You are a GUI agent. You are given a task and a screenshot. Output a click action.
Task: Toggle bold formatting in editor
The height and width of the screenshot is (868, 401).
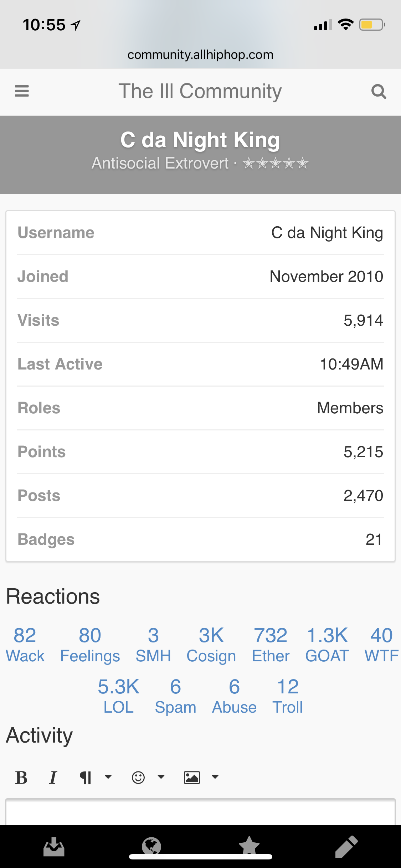tap(21, 777)
